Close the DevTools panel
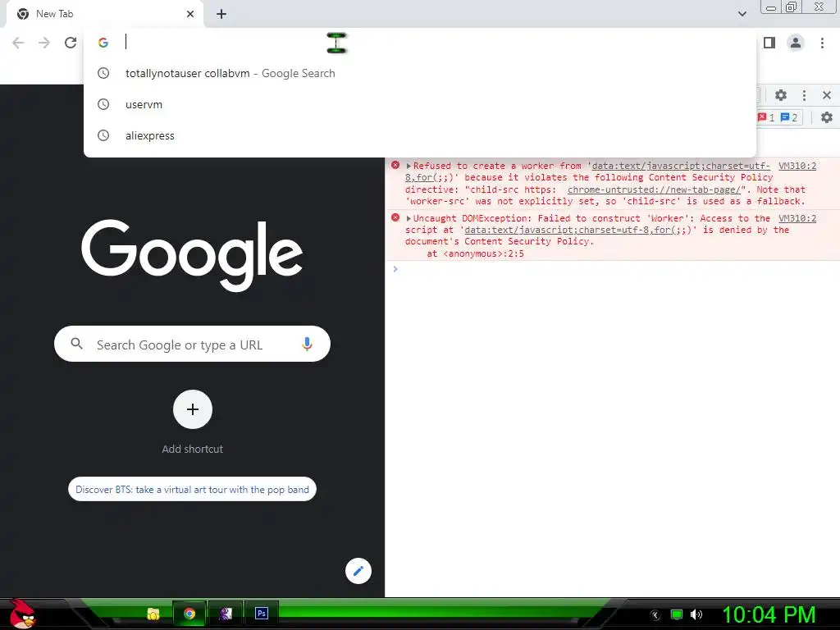Image resolution: width=840 pixels, height=630 pixels. point(827,95)
